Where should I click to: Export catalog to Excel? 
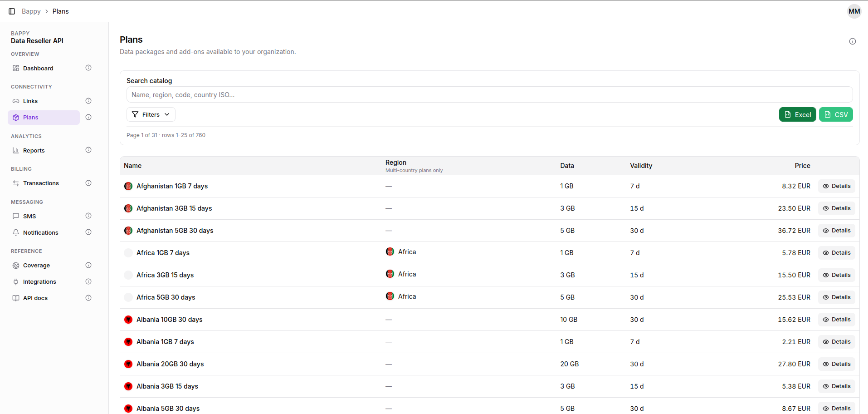tap(797, 114)
